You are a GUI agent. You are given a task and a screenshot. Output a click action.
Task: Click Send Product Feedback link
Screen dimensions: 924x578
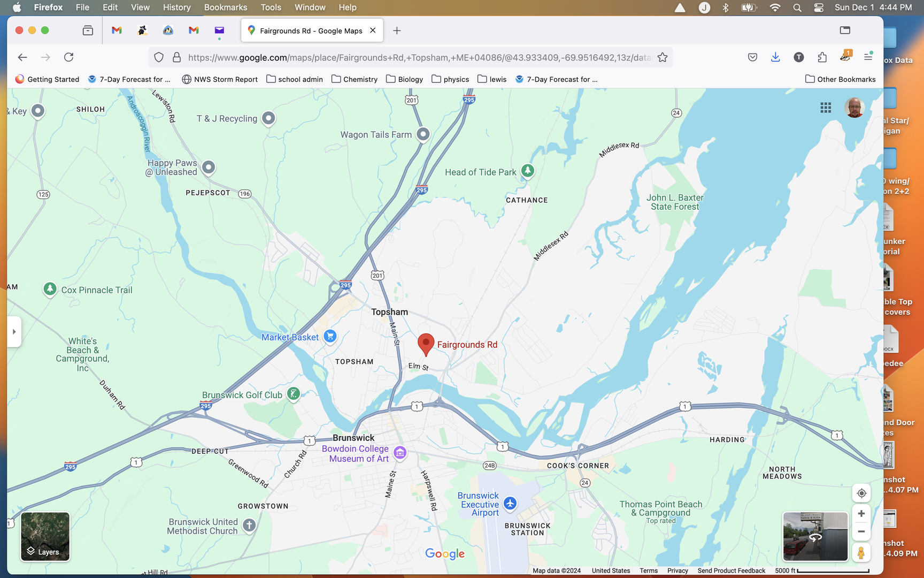coord(731,571)
